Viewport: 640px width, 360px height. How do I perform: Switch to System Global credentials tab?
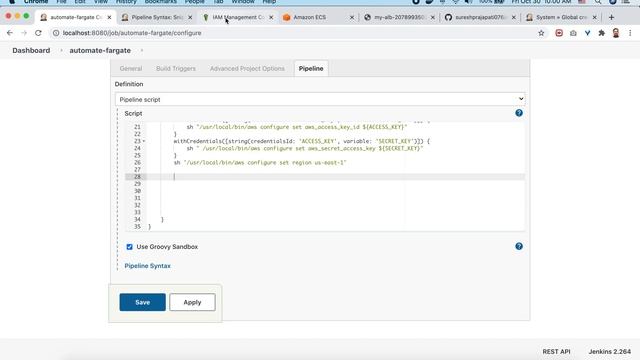click(x=561, y=17)
